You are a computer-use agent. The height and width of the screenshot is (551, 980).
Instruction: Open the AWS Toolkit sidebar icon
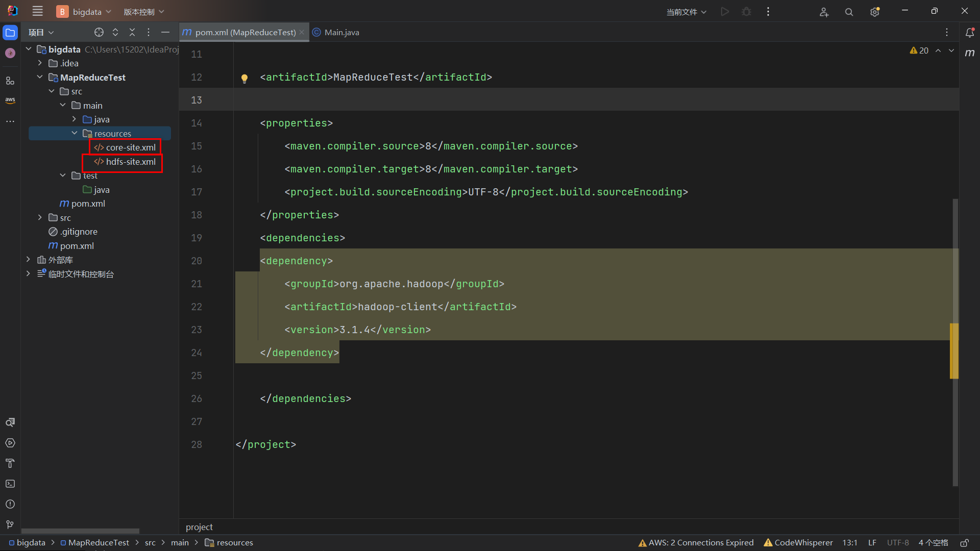click(x=10, y=100)
